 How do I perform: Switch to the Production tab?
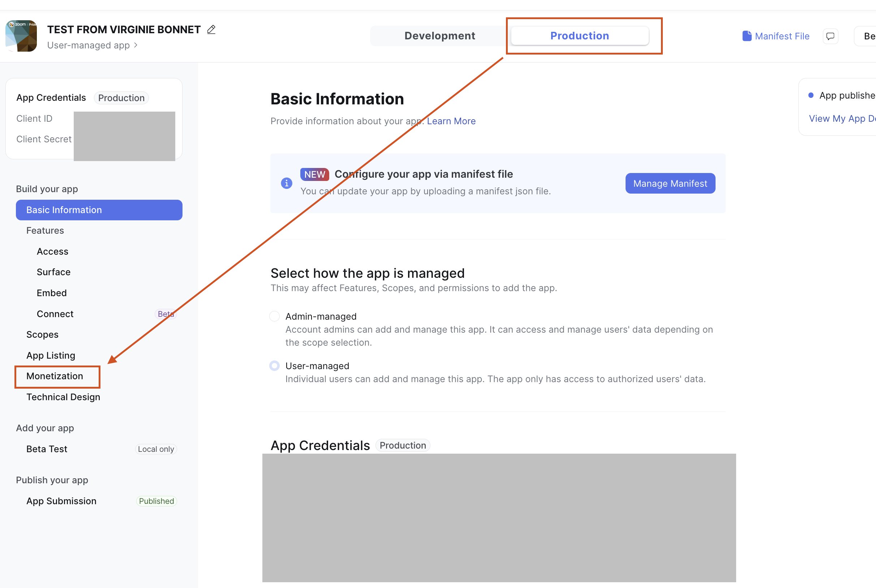pyautogui.click(x=580, y=36)
